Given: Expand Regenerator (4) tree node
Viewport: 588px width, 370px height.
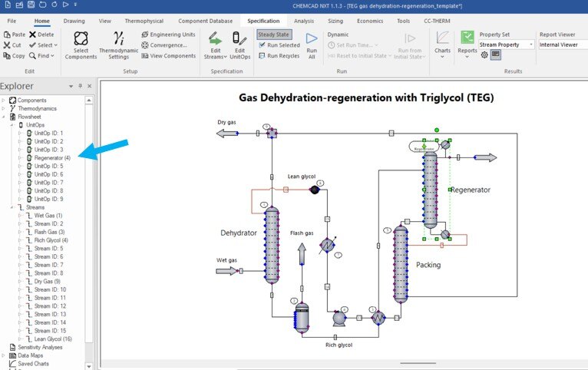Looking at the screenshot, I should pos(20,158).
